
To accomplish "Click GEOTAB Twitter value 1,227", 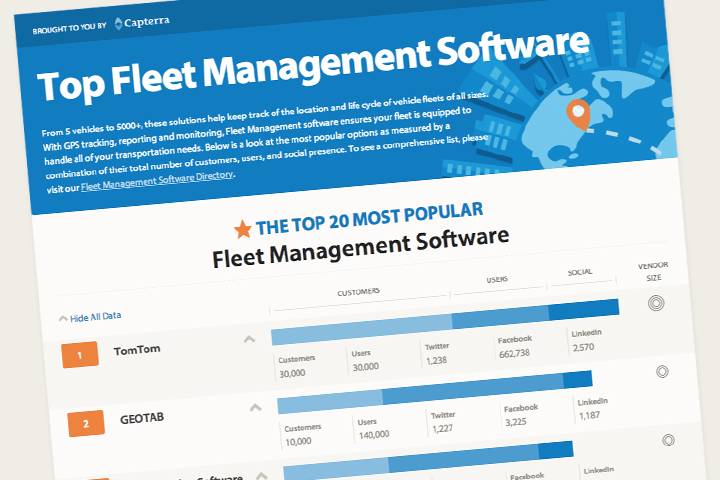I will pos(442,429).
